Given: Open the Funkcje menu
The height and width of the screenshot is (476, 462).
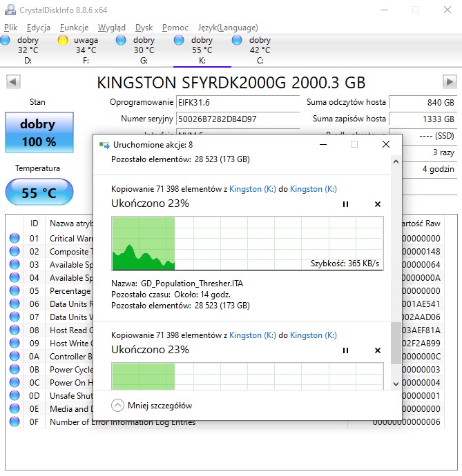Looking at the screenshot, I should coord(74,28).
